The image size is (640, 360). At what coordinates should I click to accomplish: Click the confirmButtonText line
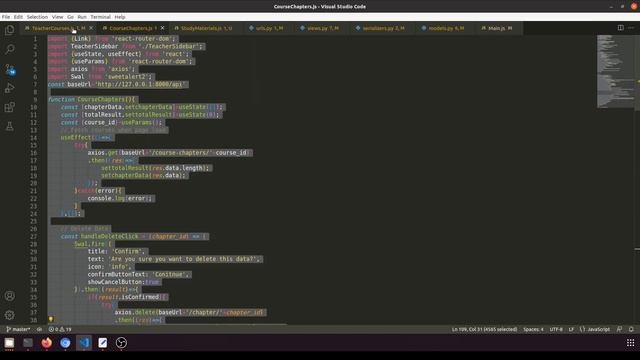(x=139, y=274)
